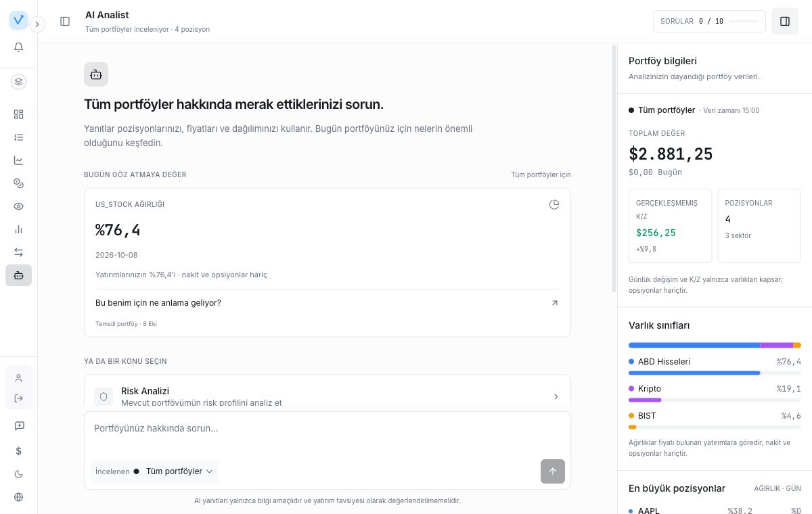Change currency with dollar icon
The image size is (812, 514).
pos(18,450)
